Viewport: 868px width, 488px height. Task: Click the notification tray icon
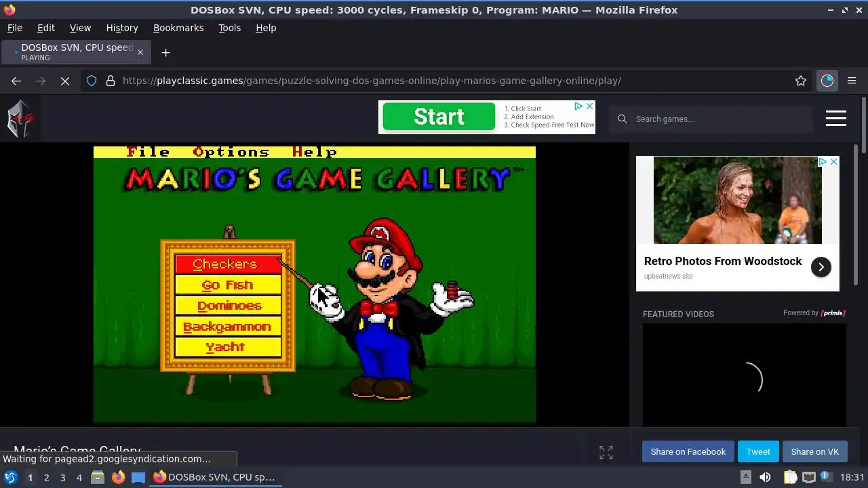click(827, 477)
